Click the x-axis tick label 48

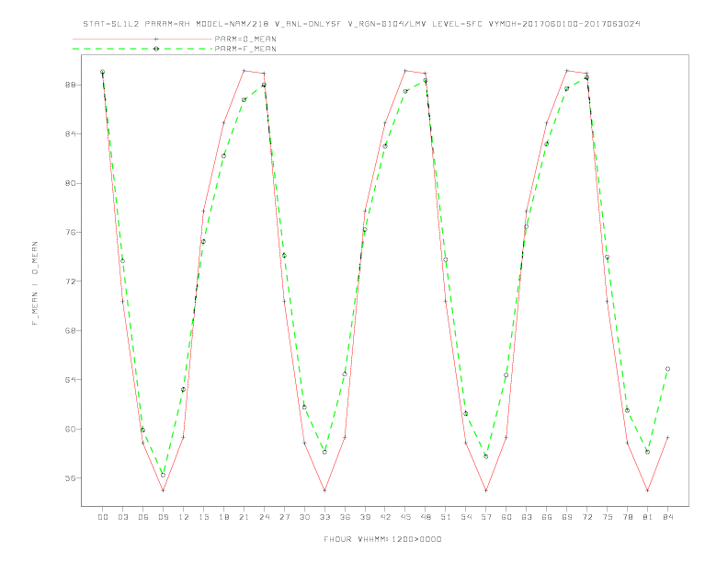pos(426,517)
